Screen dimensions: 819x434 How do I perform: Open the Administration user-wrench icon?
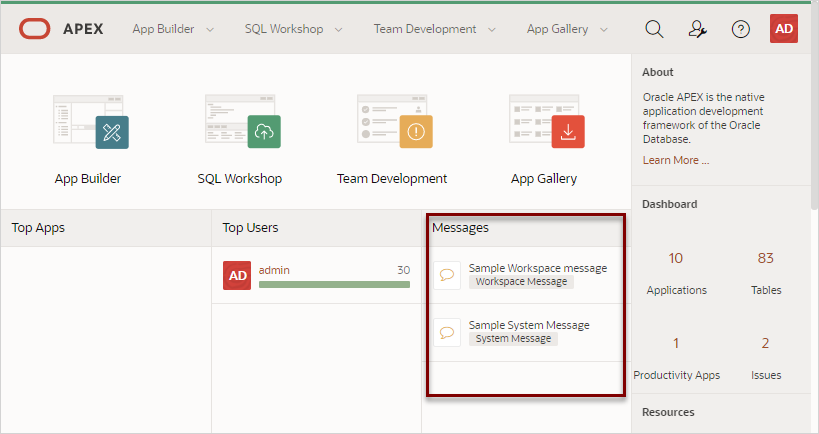697,29
